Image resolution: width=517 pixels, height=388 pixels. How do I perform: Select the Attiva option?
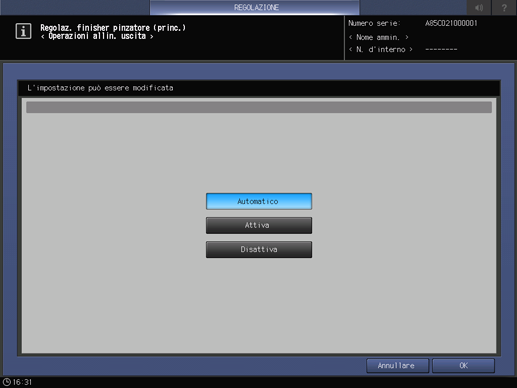coord(259,225)
